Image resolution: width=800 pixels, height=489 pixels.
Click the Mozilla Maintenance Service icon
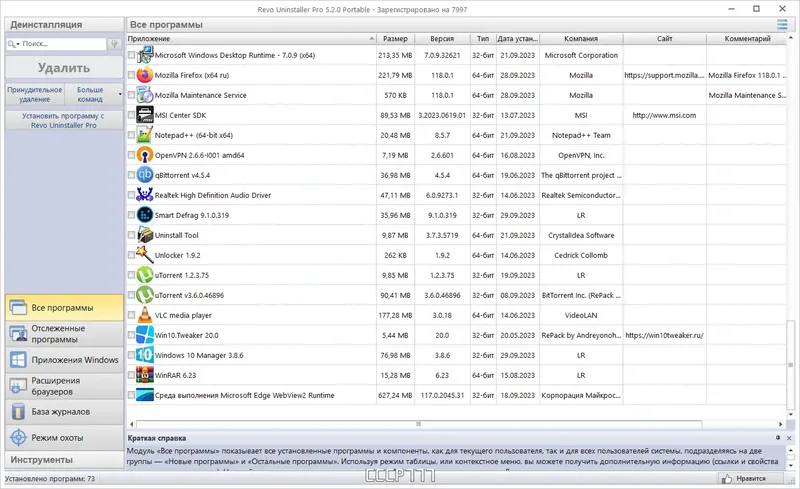coord(145,95)
